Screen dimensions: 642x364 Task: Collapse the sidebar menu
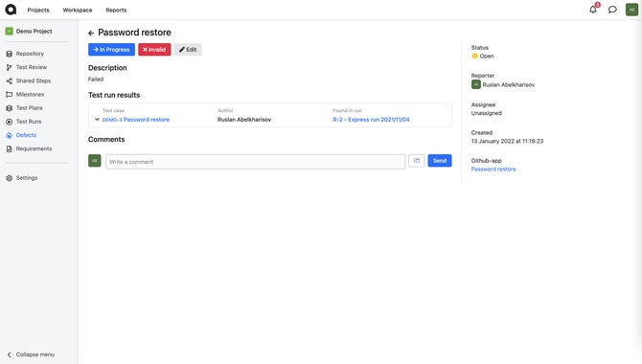pos(31,354)
